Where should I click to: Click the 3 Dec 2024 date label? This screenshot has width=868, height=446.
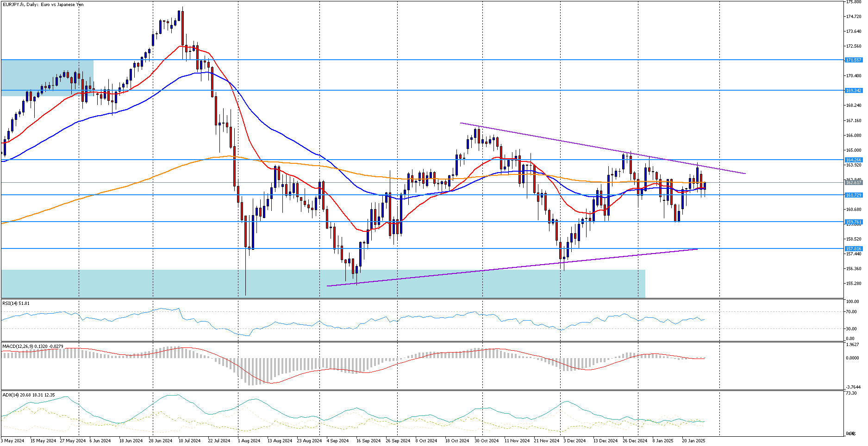[x=575, y=441]
